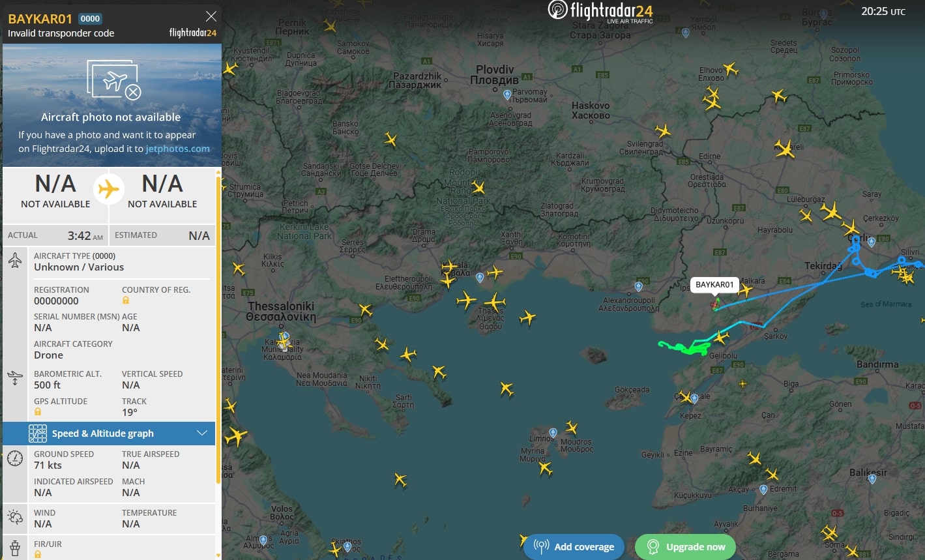Click the airport pin on Limnos island
This screenshot has width=925, height=560.
[x=553, y=433]
